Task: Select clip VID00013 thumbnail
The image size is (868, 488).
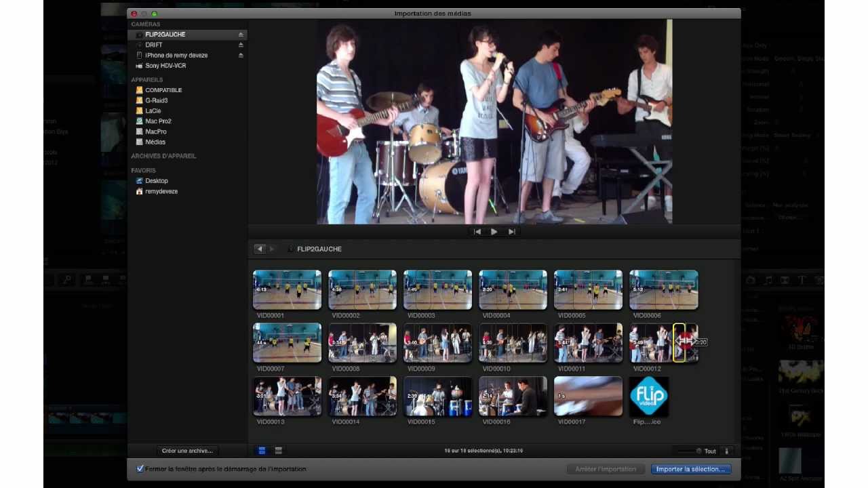Action: 288,396
